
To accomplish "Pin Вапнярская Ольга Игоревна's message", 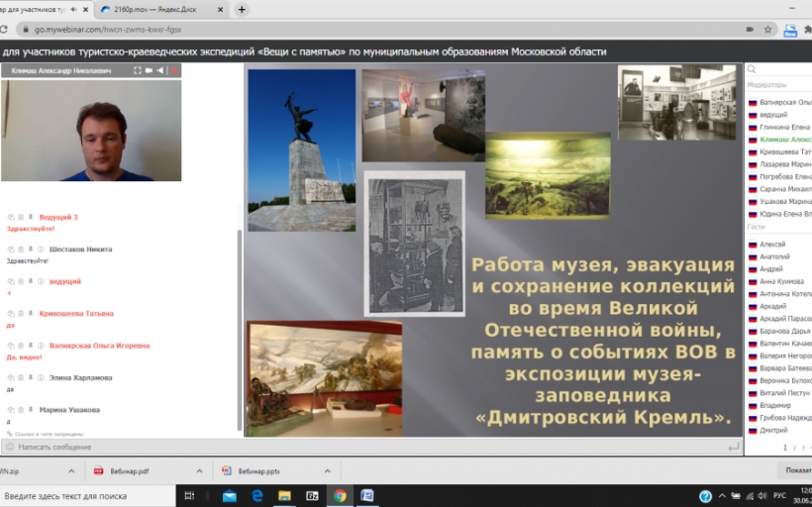I will (x=31, y=346).
